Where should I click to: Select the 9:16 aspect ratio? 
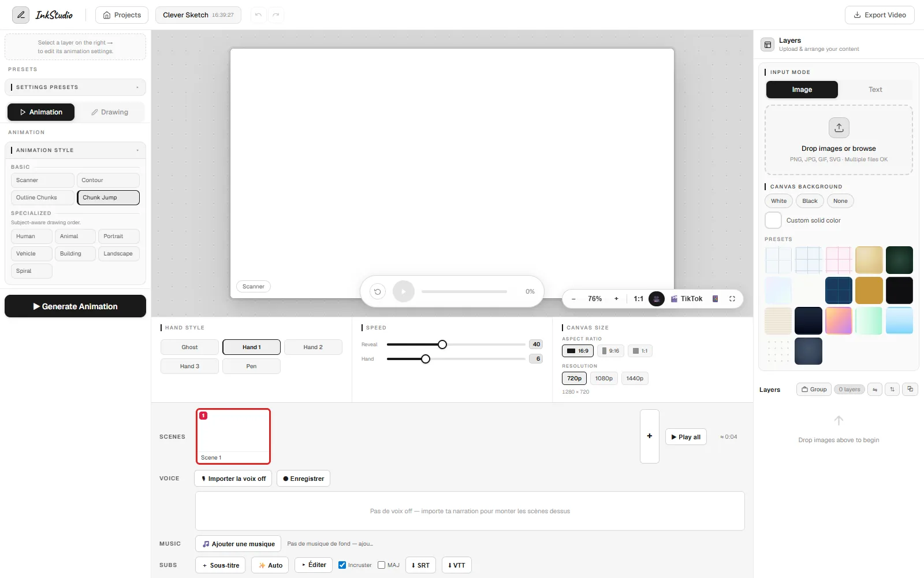point(610,351)
